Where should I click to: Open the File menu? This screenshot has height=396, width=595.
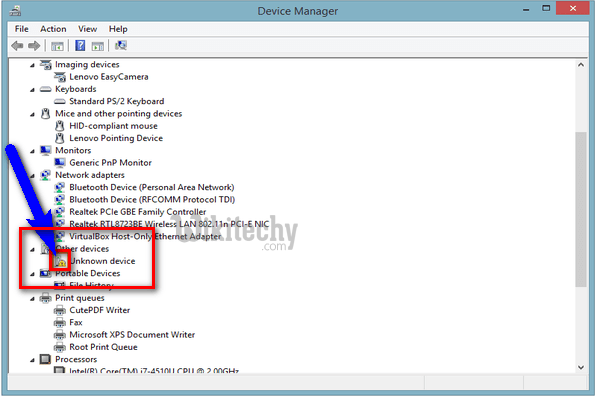[22, 29]
